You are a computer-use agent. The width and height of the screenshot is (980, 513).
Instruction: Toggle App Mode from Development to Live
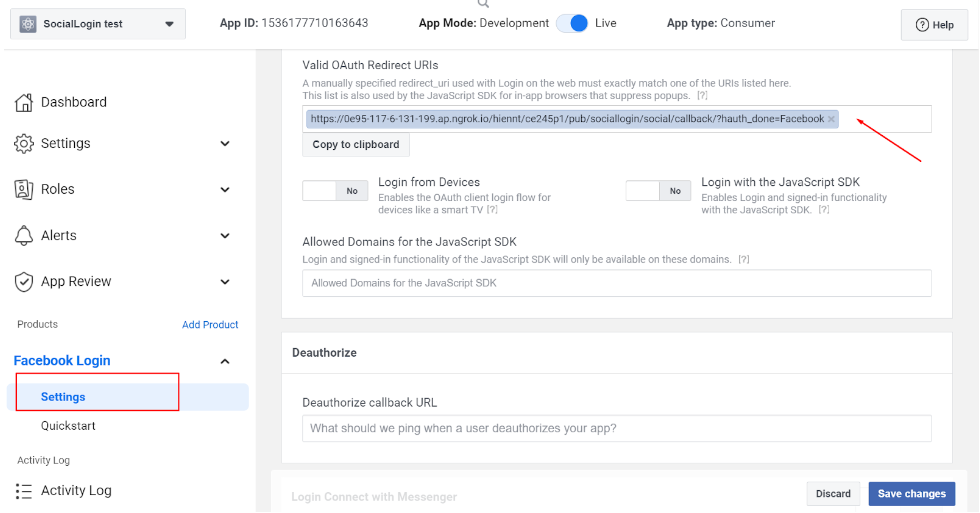(x=573, y=23)
